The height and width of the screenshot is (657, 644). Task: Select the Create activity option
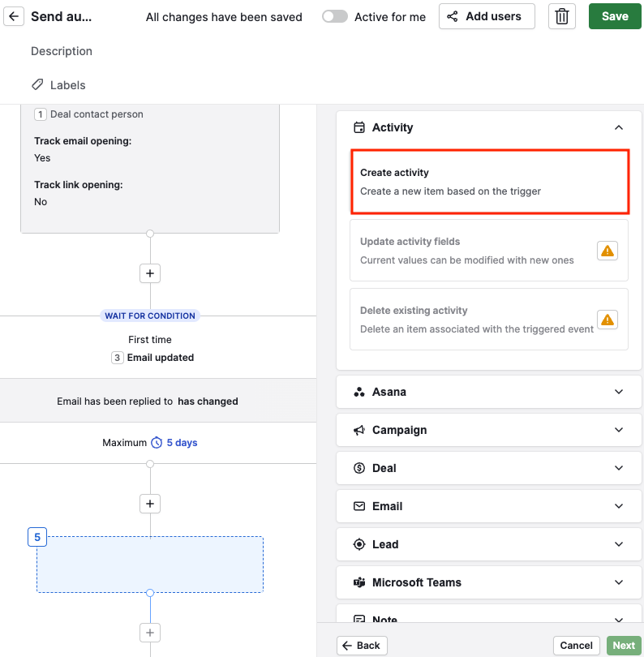point(490,182)
